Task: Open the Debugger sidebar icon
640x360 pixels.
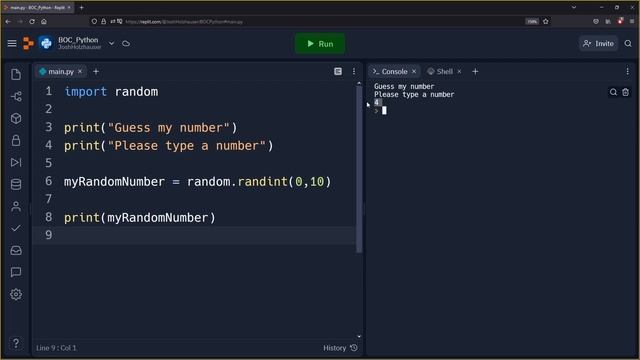Action: coord(16,162)
